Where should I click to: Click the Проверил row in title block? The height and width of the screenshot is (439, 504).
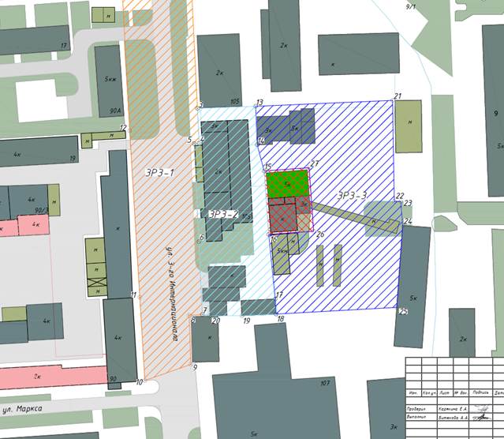click(x=455, y=409)
